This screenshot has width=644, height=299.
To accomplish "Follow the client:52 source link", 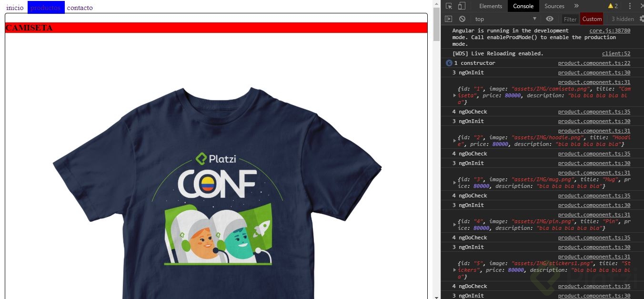I will pyautogui.click(x=616, y=53).
